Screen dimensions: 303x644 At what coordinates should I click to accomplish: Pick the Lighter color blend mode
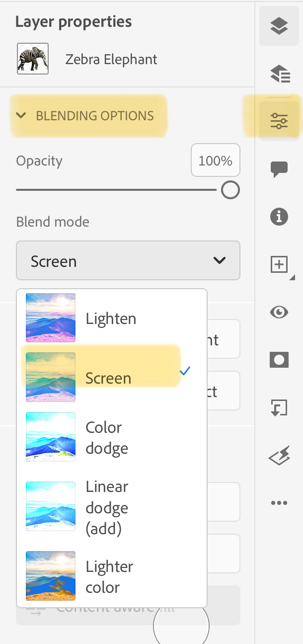click(x=109, y=576)
